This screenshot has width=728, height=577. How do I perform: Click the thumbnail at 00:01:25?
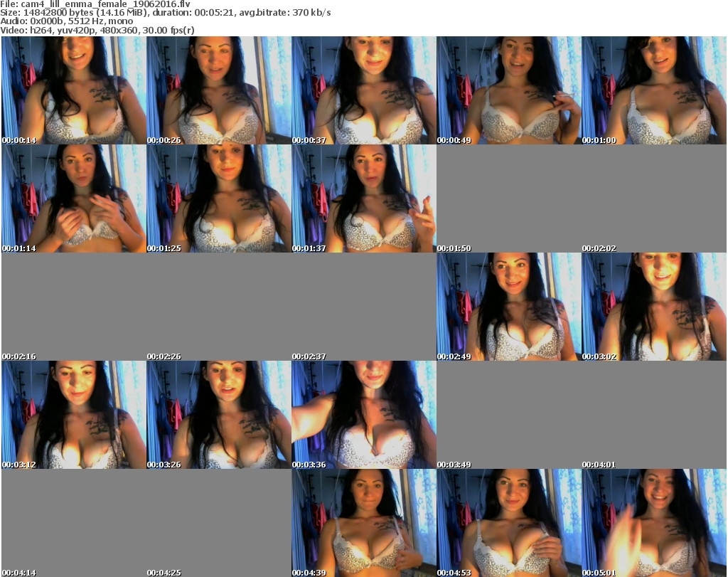point(219,198)
